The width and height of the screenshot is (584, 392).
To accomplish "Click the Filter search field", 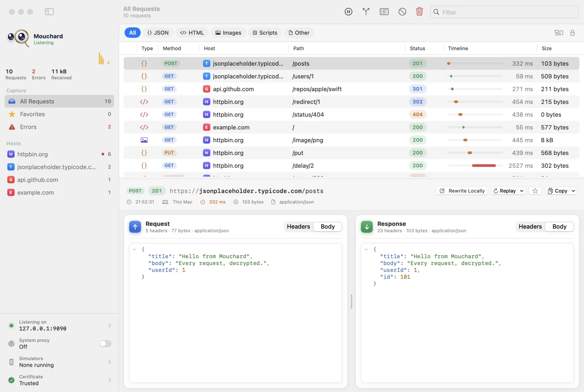I will click(x=504, y=12).
